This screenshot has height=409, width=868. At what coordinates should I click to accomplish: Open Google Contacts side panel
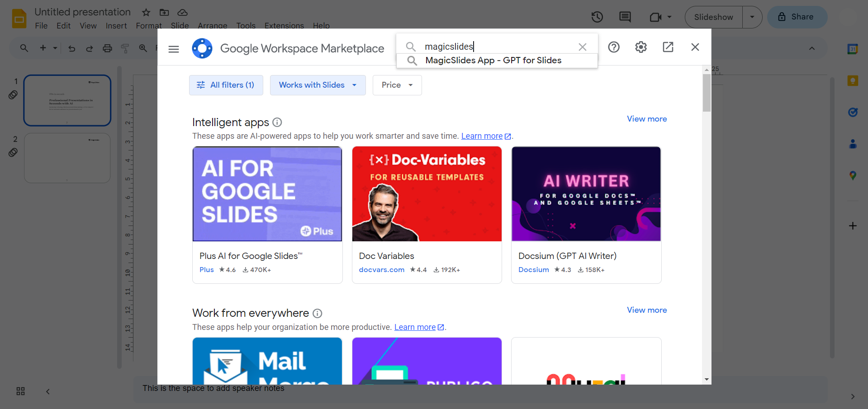(853, 144)
